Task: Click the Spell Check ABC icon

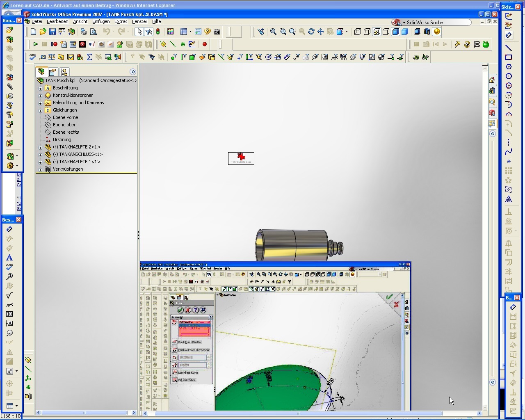Action: pos(33,57)
